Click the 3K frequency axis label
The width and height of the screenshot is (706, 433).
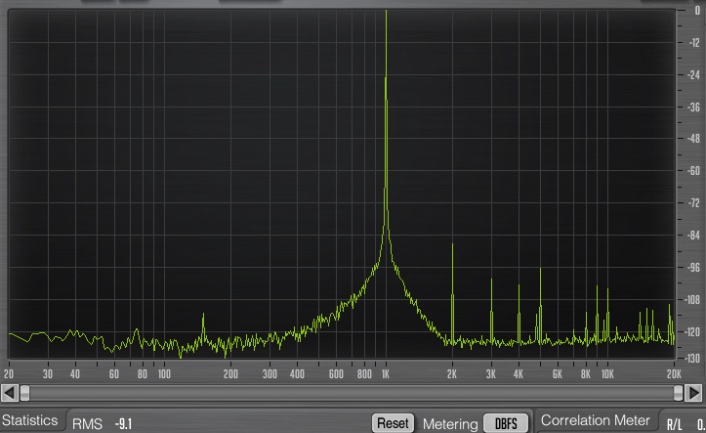(x=491, y=374)
